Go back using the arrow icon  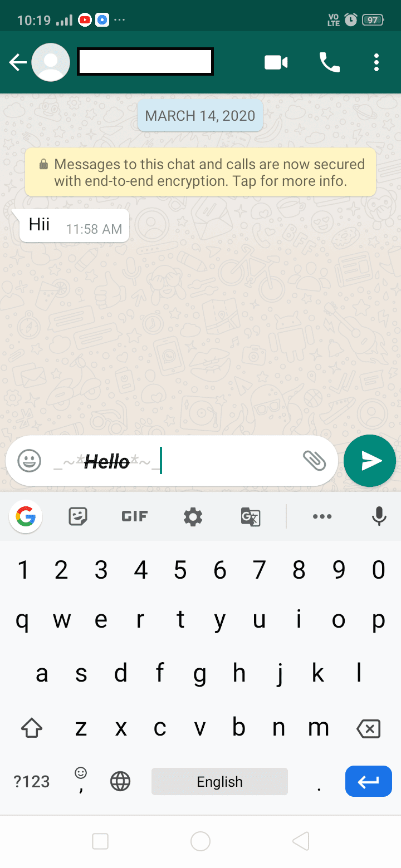coord(18,62)
